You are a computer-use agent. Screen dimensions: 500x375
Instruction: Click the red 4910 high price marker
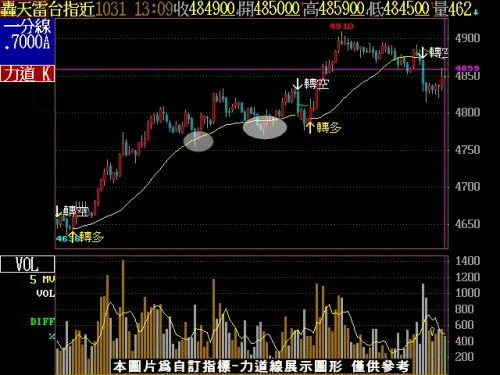point(341,26)
